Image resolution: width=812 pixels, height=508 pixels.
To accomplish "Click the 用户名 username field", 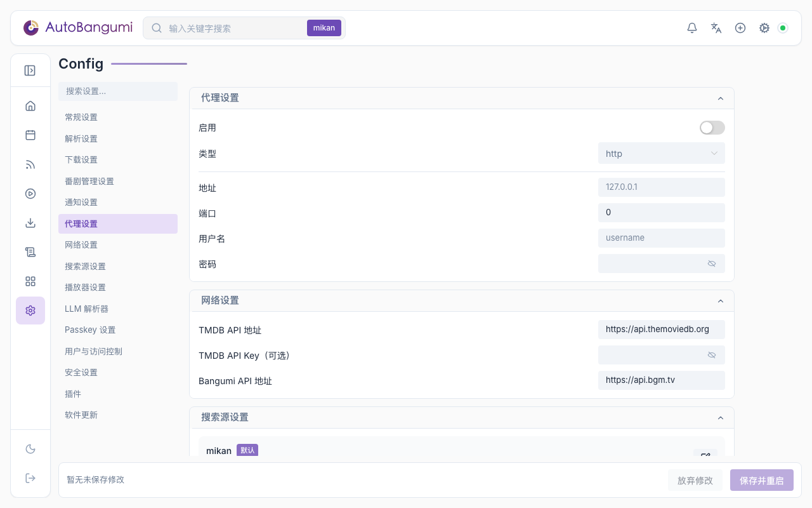I will [662, 238].
